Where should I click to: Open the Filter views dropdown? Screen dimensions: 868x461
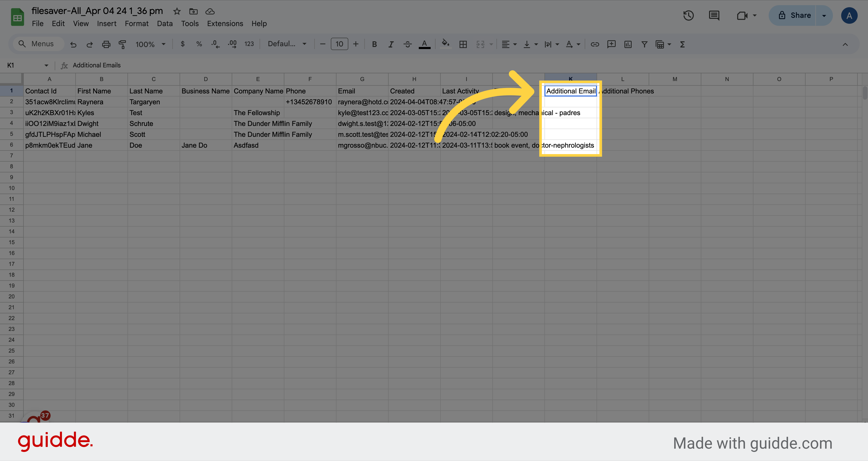coord(663,44)
